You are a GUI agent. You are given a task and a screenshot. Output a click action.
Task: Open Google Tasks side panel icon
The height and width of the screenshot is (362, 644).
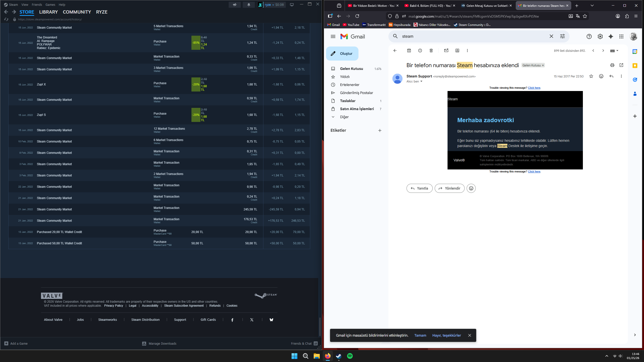(x=635, y=80)
